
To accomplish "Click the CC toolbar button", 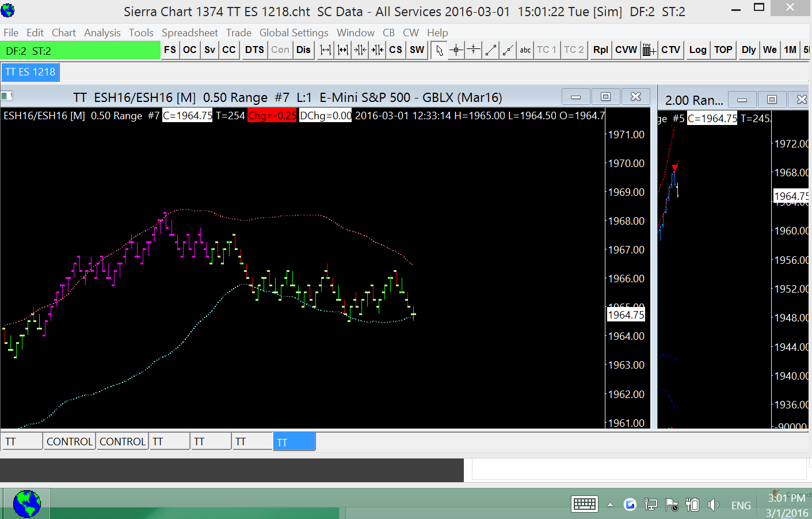I will (x=229, y=50).
